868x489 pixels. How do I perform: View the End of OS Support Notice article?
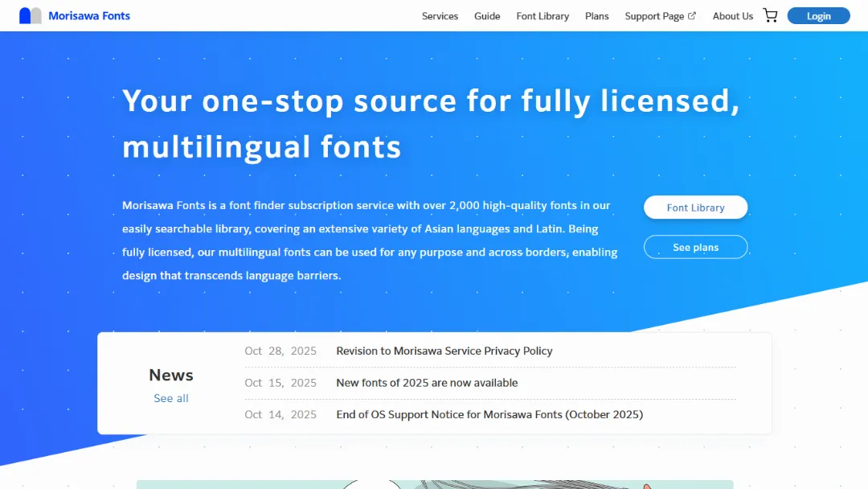(x=489, y=414)
